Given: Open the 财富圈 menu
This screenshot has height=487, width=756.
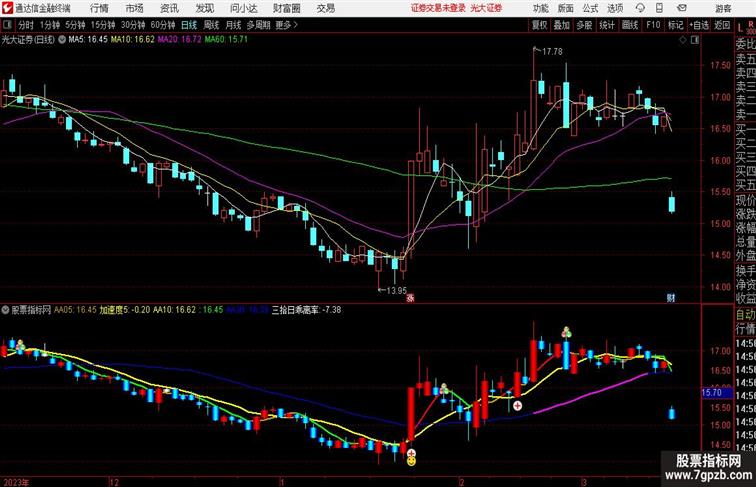Looking at the screenshot, I should pos(287,8).
